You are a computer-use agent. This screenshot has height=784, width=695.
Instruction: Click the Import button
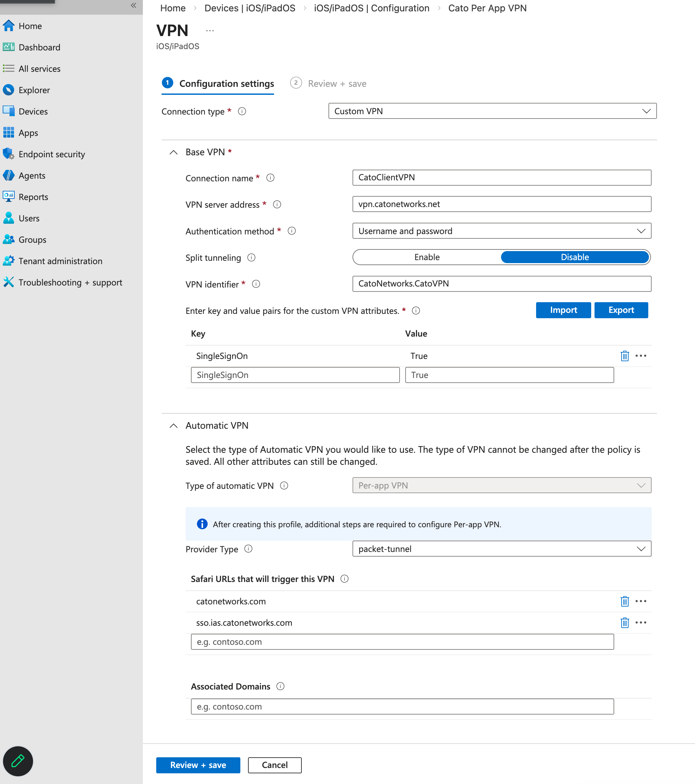click(563, 310)
